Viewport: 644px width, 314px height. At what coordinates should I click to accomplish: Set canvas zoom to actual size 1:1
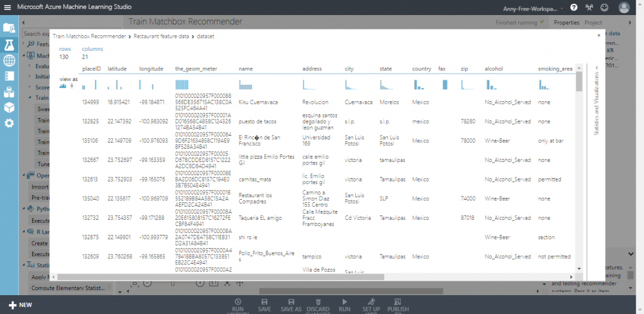(x=214, y=283)
